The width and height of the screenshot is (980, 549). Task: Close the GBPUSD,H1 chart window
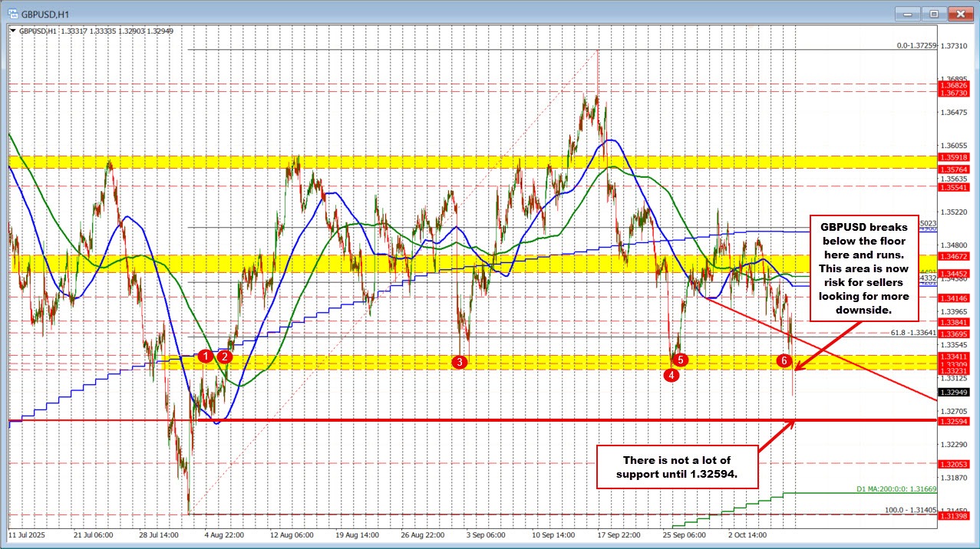click(x=959, y=13)
